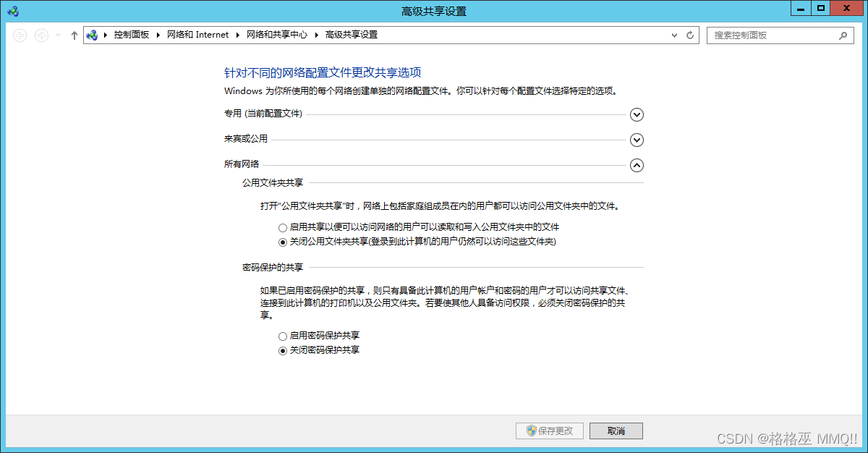Click heading 针对不同的网络配置文件更改共享选项
868x453 pixels.
(323, 73)
